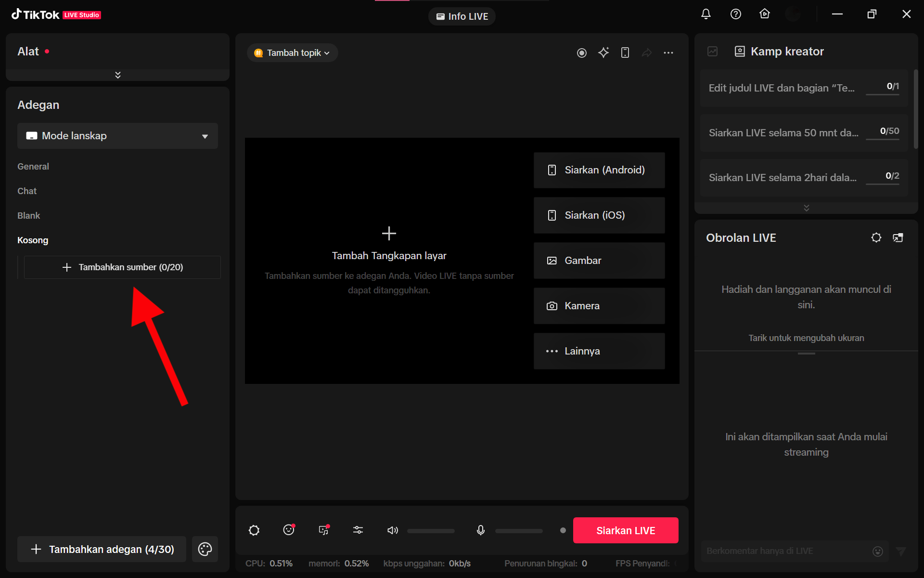This screenshot has height=578, width=924.
Task: Mute the microphone
Action: 480,530
